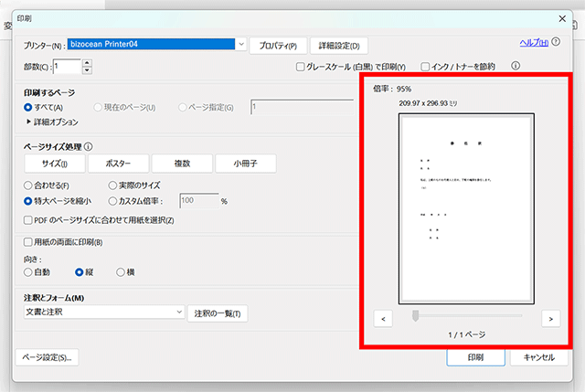The width and height of the screenshot is (585, 392).
Task: Go to previous preview page arrow
Action: coord(383,319)
